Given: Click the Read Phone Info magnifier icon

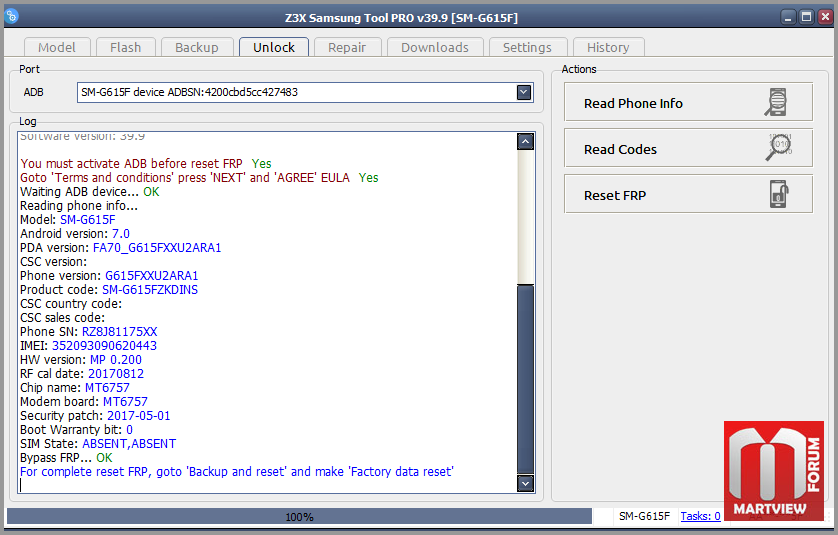Looking at the screenshot, I should [x=776, y=102].
